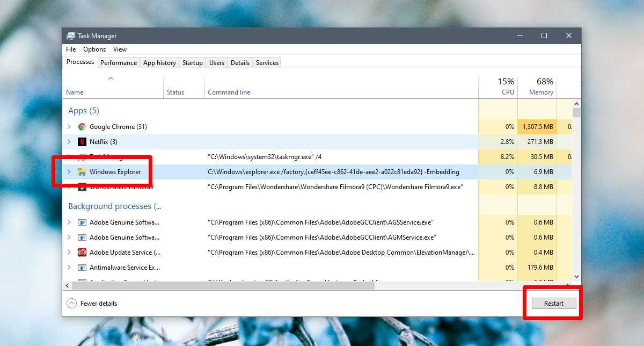
Task: Click the Netflix app icon
Action: [82, 142]
